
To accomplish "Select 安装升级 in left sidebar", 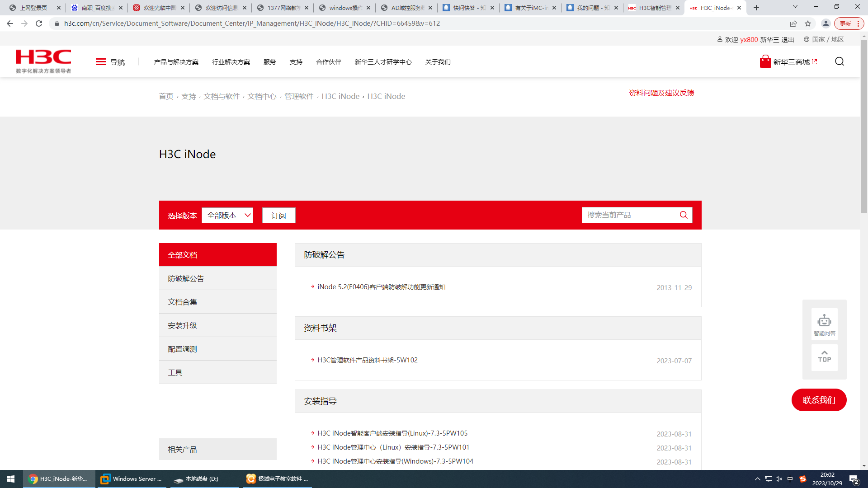I will click(x=182, y=325).
